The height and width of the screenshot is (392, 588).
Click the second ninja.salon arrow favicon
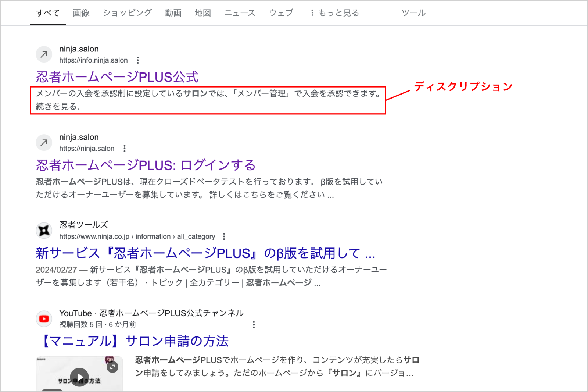coord(44,143)
